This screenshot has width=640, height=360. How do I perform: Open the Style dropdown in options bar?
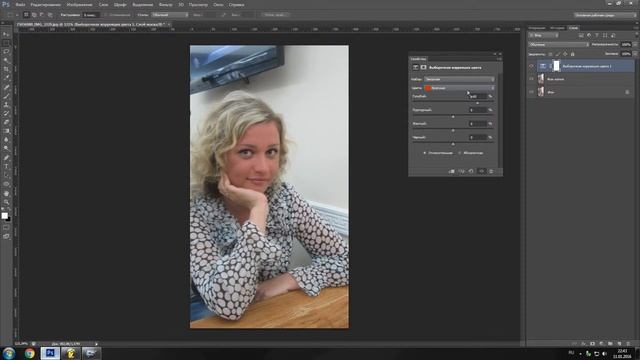pyautogui.click(x=170, y=15)
